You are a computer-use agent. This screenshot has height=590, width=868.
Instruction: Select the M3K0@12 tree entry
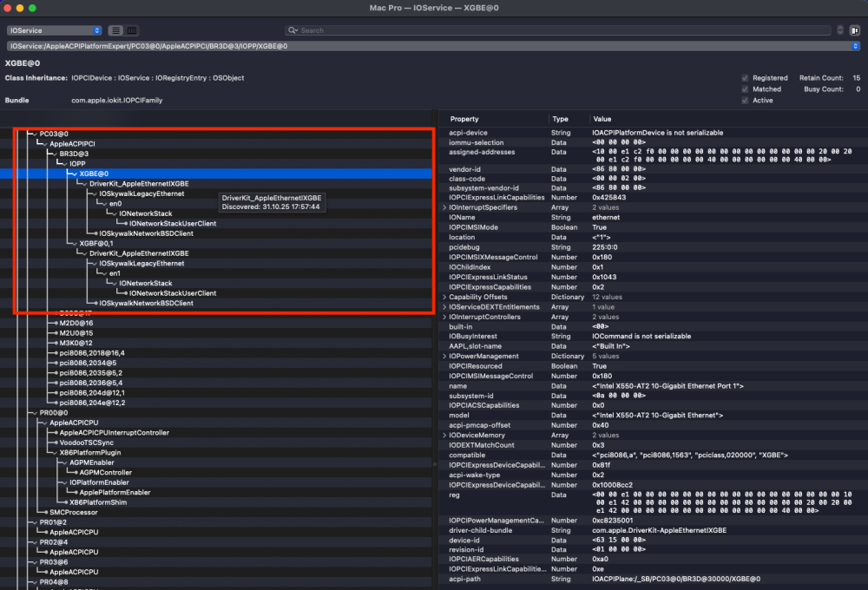pyautogui.click(x=76, y=343)
